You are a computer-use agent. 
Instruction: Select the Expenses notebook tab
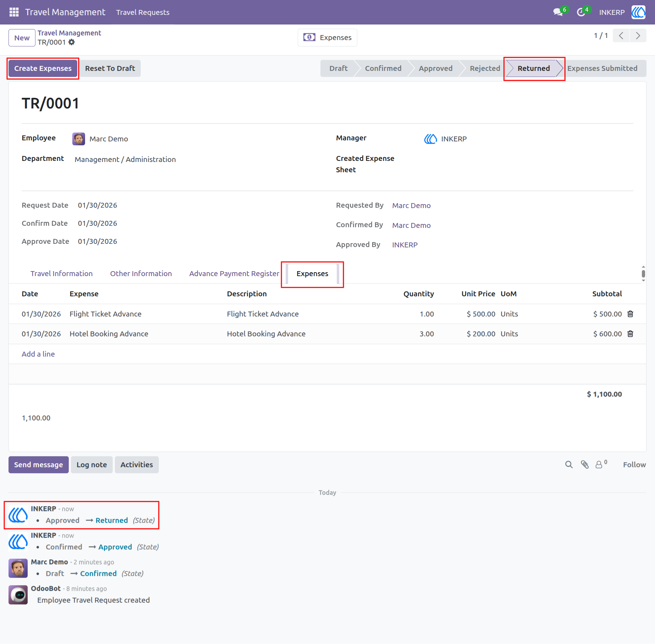312,273
